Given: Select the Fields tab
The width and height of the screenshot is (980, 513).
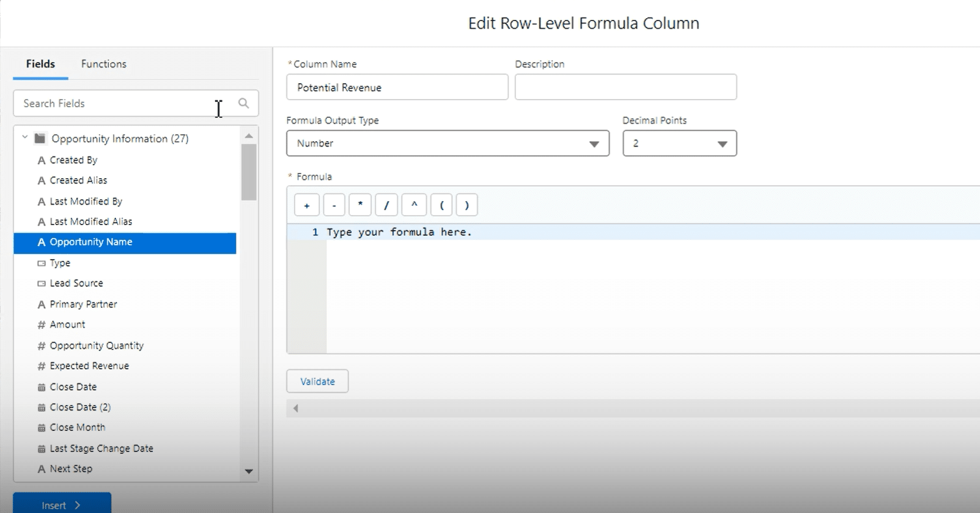Looking at the screenshot, I should tap(40, 64).
